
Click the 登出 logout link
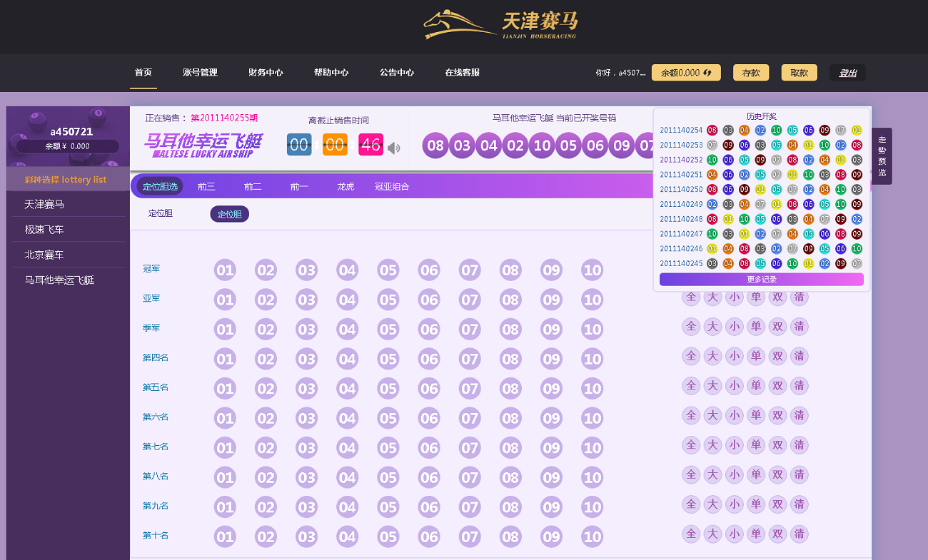(x=847, y=73)
